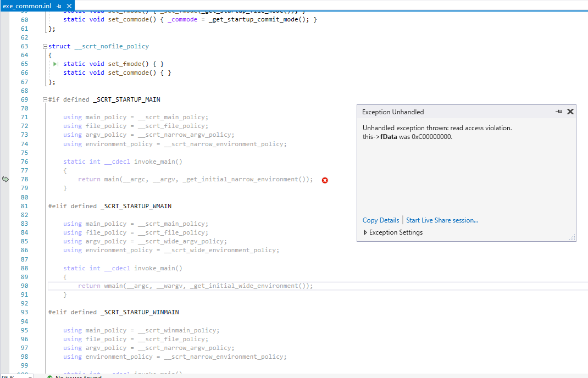Viewport: 588px width, 378px height.
Task: Click the resize grip of the exception popup
Action: pyautogui.click(x=573, y=238)
